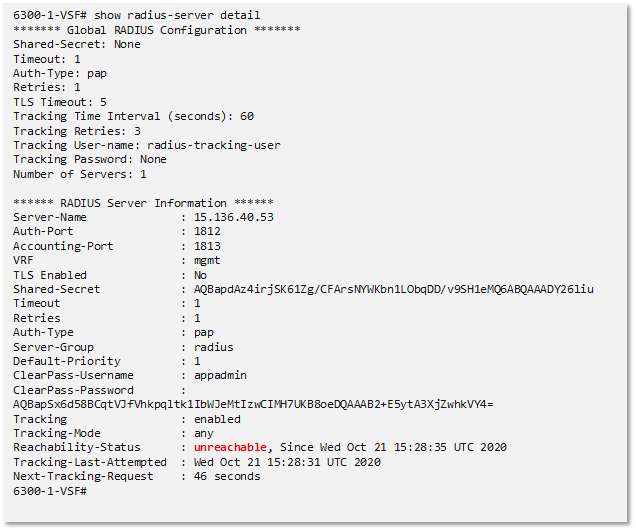Viewport: 636px width, 531px height.
Task: Click the radius-tracking-user name
Action: [214, 145]
